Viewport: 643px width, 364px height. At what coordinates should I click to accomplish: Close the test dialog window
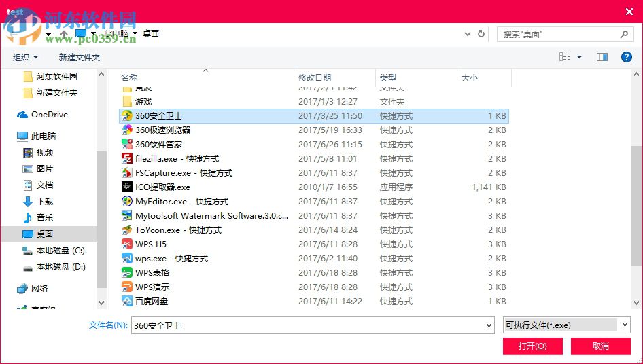pyautogui.click(x=629, y=12)
